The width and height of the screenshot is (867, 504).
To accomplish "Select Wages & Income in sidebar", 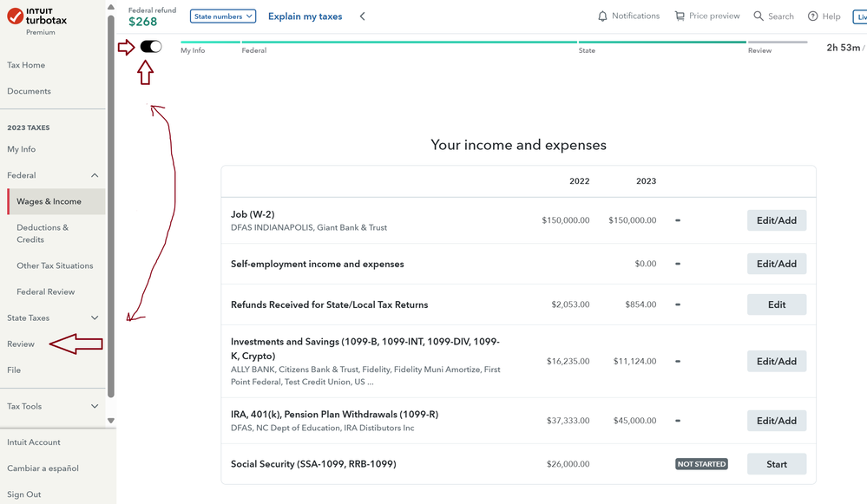I will pyautogui.click(x=56, y=201).
